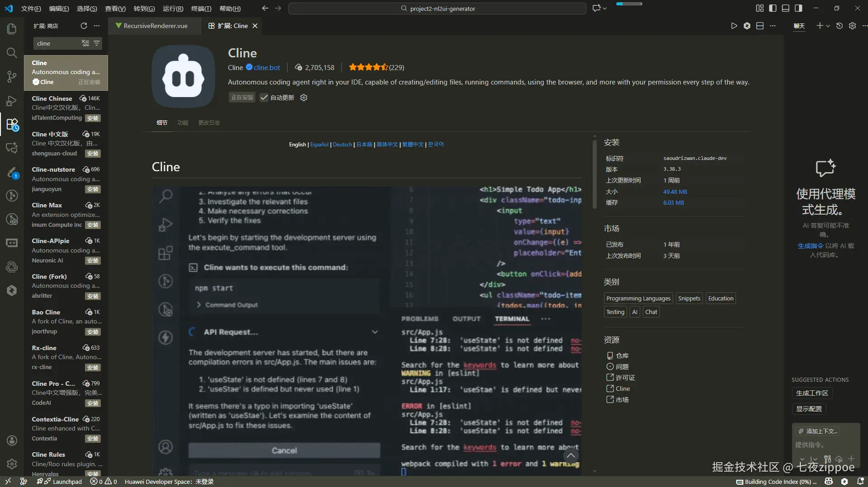
Task: Open 生成指令 link in chat panel
Action: (x=811, y=246)
